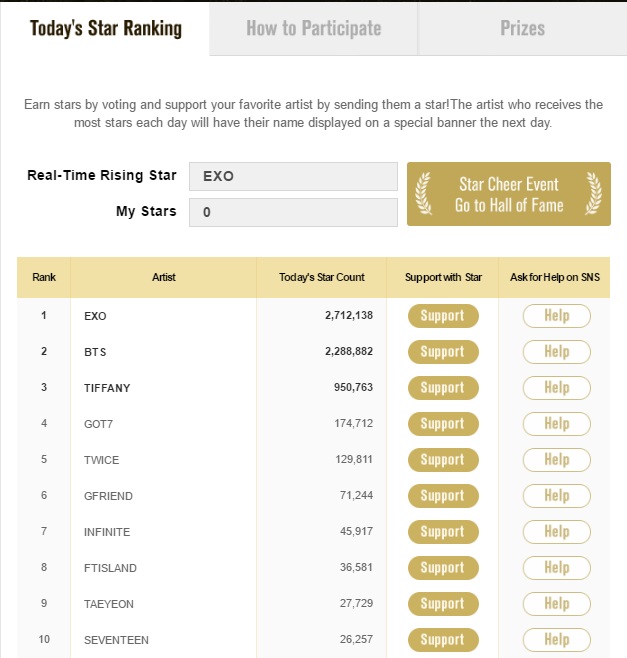The height and width of the screenshot is (658, 627).
Task: Click Help in the INFINITE row
Action: coord(556,532)
